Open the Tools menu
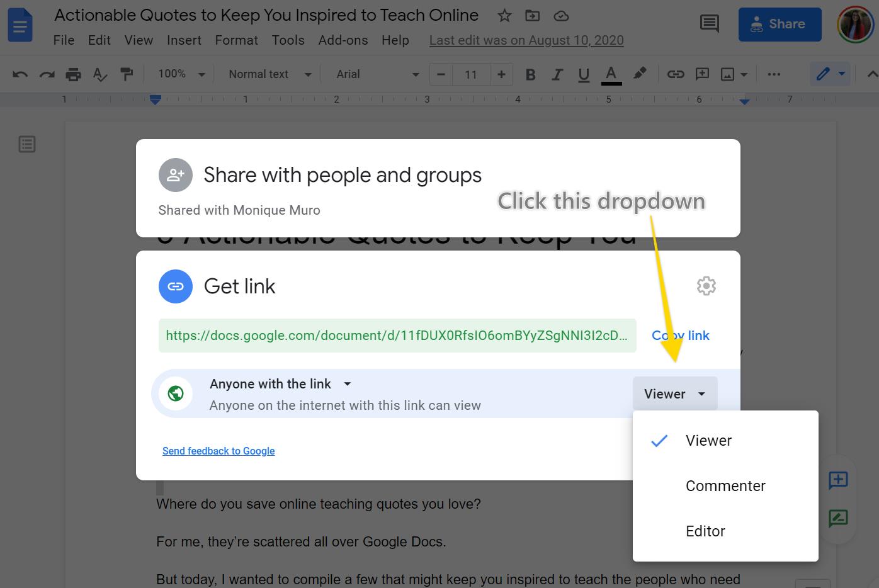879x588 pixels. coord(288,40)
